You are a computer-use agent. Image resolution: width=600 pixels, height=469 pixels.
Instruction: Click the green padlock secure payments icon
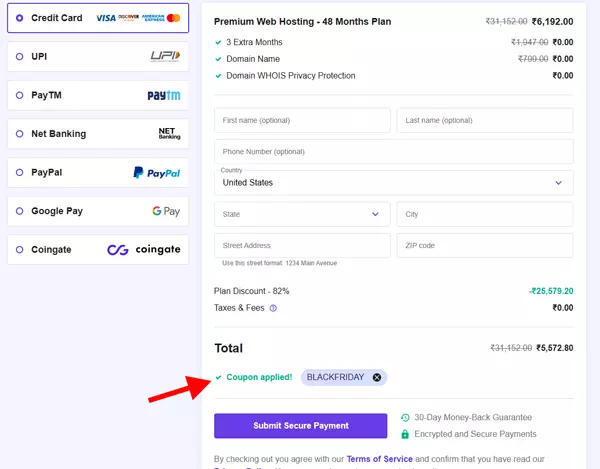405,434
